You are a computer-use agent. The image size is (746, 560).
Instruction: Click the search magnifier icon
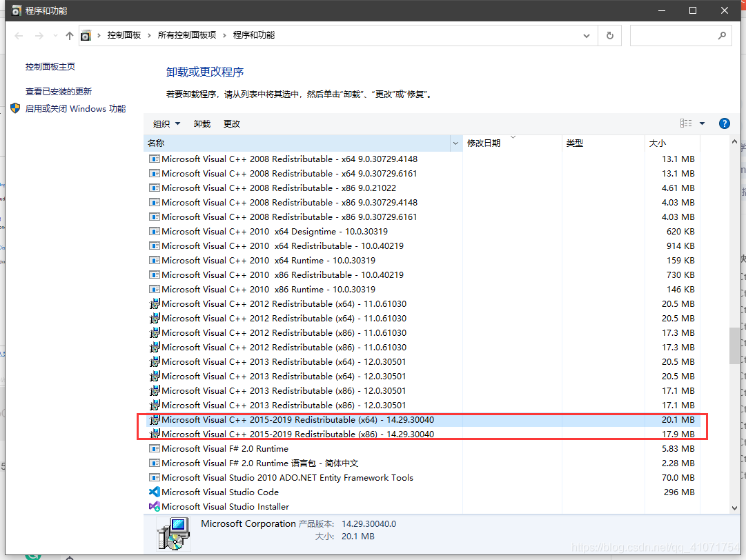click(722, 35)
